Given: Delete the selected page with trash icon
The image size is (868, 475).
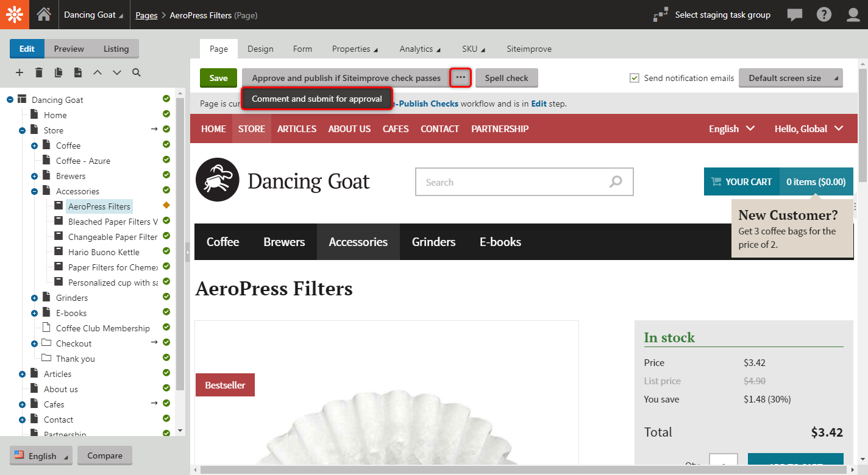Looking at the screenshot, I should tap(39, 72).
